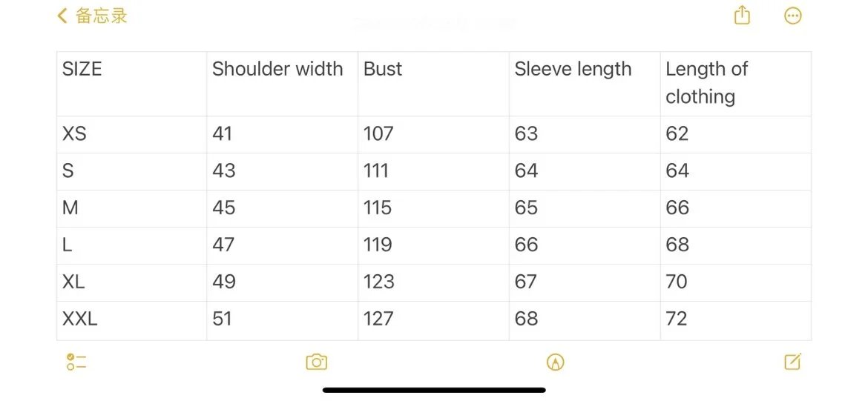Screen dimensions: 868x401
Task: Select the XS size row cell
Action: tap(132, 134)
